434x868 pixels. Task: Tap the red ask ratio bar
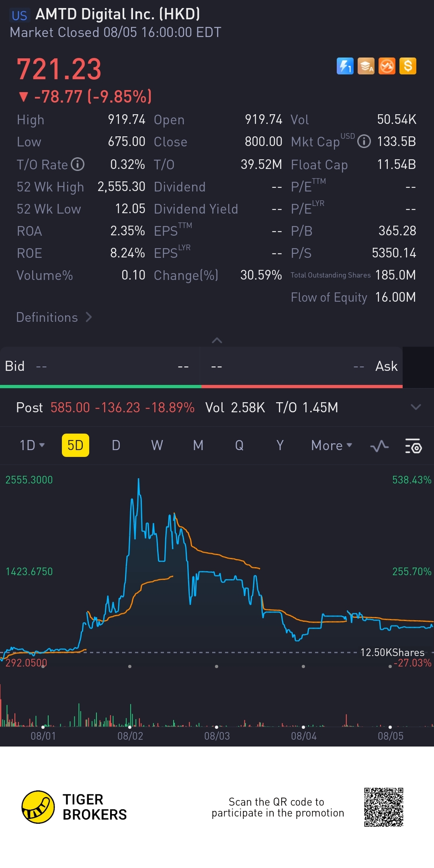[x=302, y=387]
